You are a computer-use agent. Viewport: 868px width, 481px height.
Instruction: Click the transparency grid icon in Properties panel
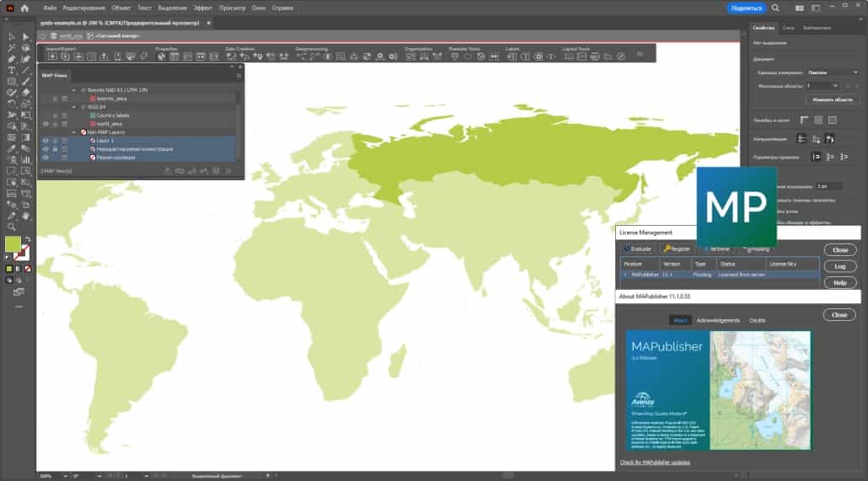[x=832, y=120]
